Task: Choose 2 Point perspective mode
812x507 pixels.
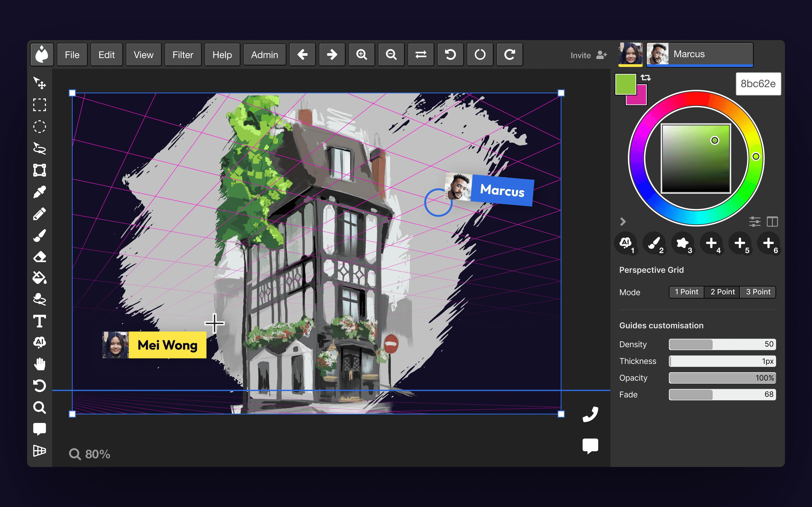Action: (x=722, y=292)
